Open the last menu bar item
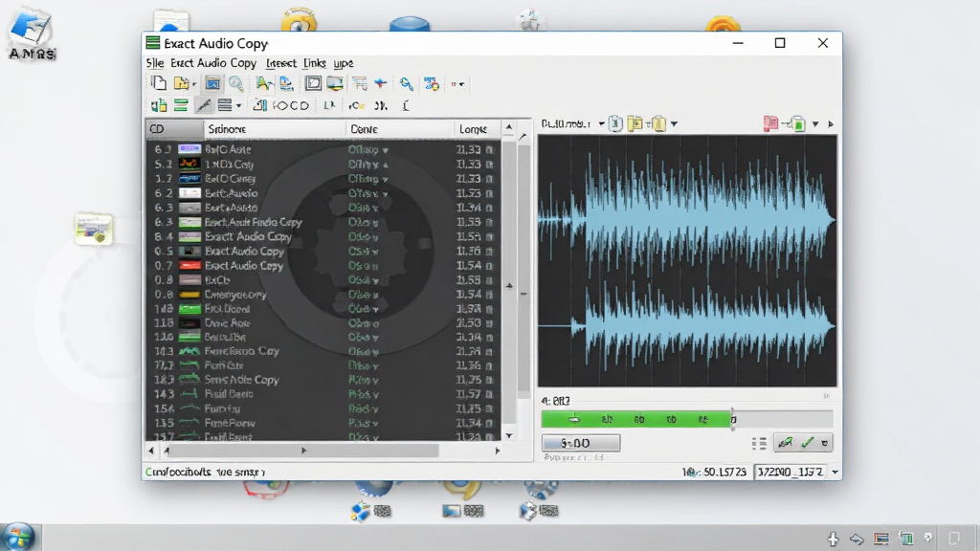980x551 pixels. point(344,63)
